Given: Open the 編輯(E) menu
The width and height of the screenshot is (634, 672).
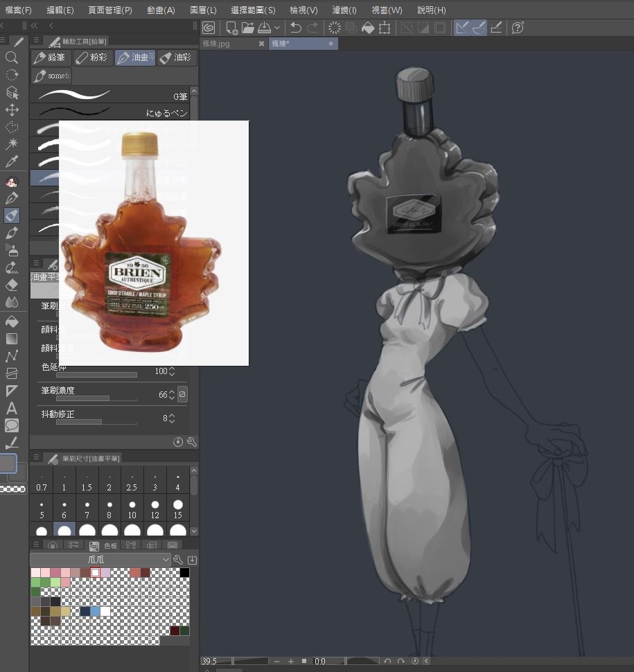Looking at the screenshot, I should coord(60,10).
